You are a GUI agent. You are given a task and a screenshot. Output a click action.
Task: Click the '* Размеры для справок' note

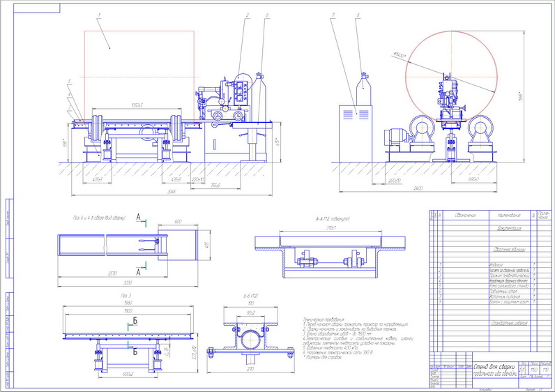pos(322,357)
